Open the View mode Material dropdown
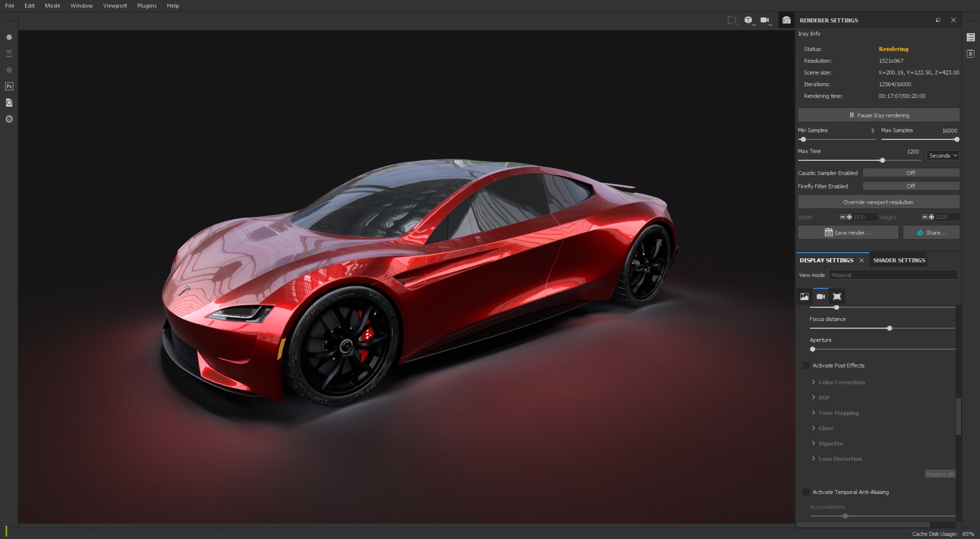The height and width of the screenshot is (539, 980). pos(893,275)
